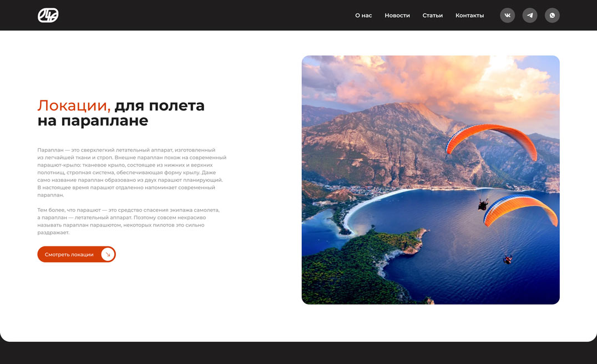Screen dimensions: 597x364
Task: Click the dark footer strip at page bottom
Action: 298,355
